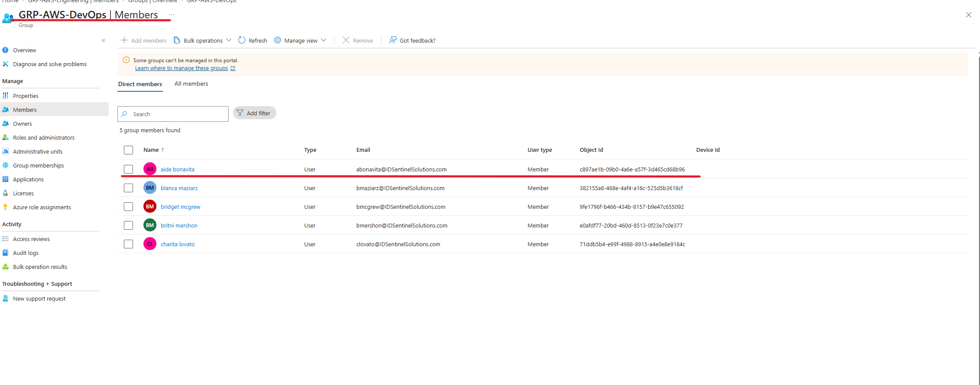The image size is (980, 385).
Task: Toggle the select-all checkbox in table header
Action: [x=128, y=150]
